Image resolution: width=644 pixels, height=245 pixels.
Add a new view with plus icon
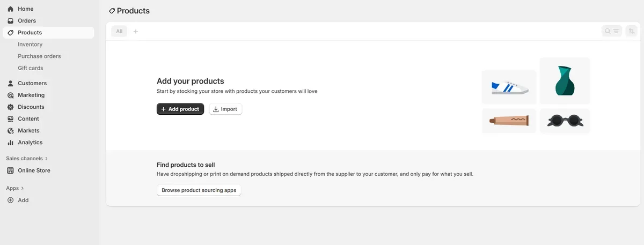click(x=136, y=31)
